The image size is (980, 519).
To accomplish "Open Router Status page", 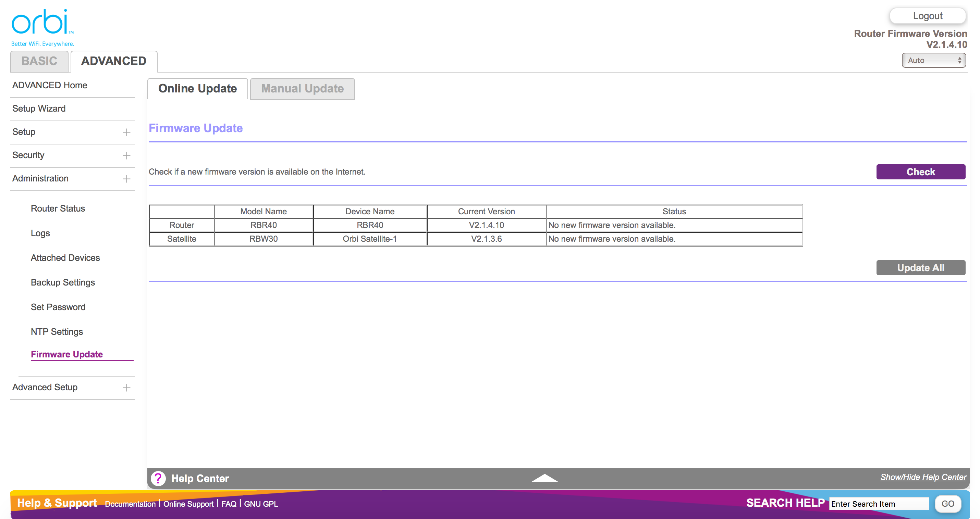I will (58, 208).
